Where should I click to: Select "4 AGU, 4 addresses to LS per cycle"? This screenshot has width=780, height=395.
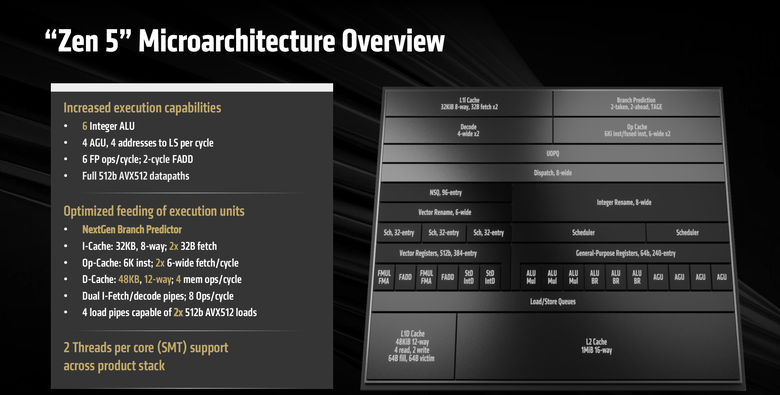[x=148, y=143]
